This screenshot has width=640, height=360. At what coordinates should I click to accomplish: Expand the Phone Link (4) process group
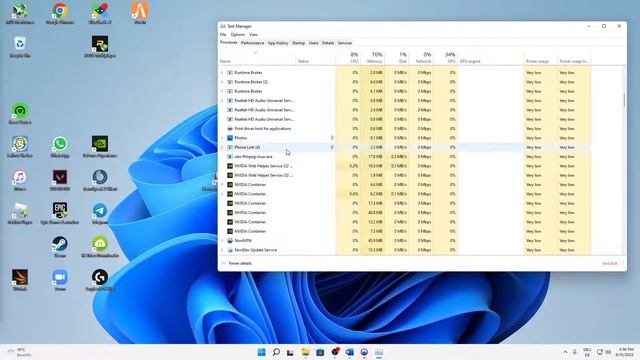(222, 147)
